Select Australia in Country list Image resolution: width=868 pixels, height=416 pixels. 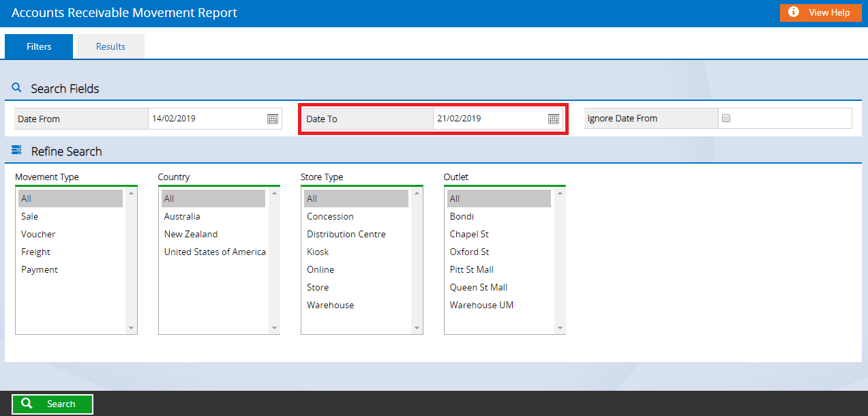[213, 216]
